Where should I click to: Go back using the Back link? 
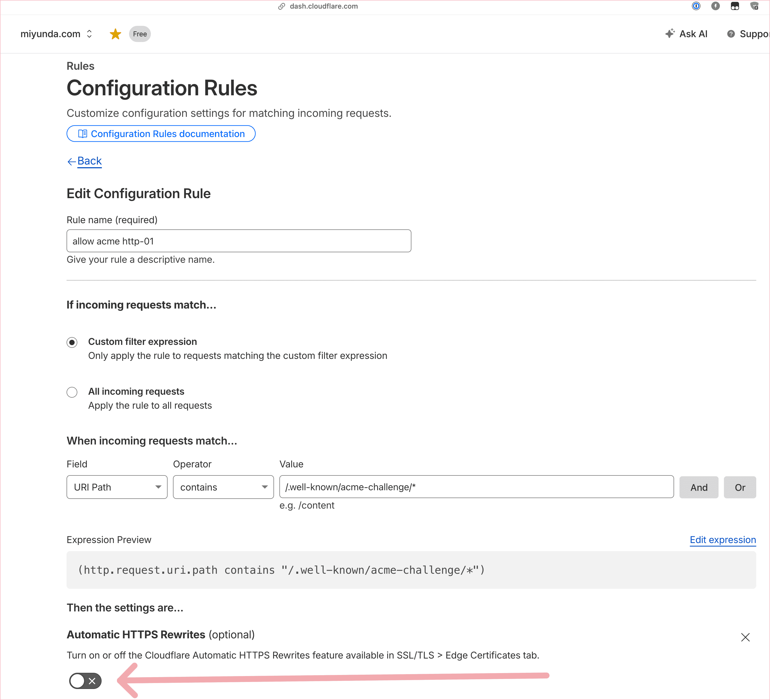(x=89, y=161)
